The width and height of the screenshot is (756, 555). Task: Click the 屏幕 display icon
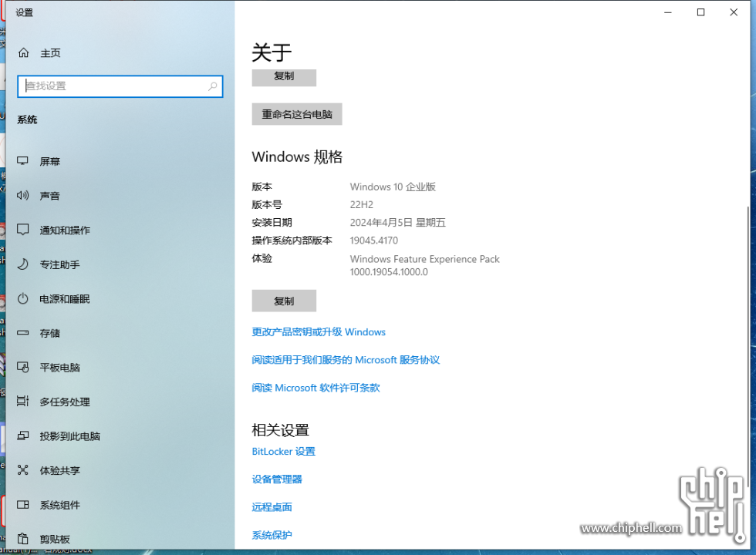tap(22, 161)
